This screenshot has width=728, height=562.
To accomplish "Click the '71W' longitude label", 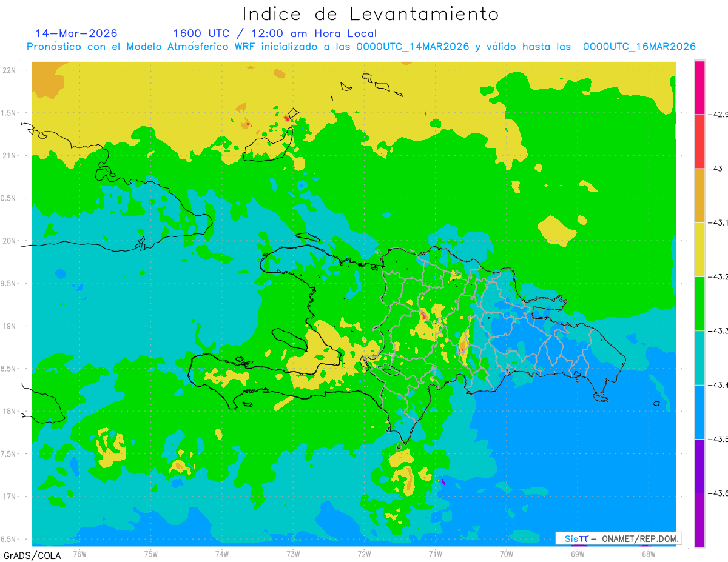I will click(435, 553).
